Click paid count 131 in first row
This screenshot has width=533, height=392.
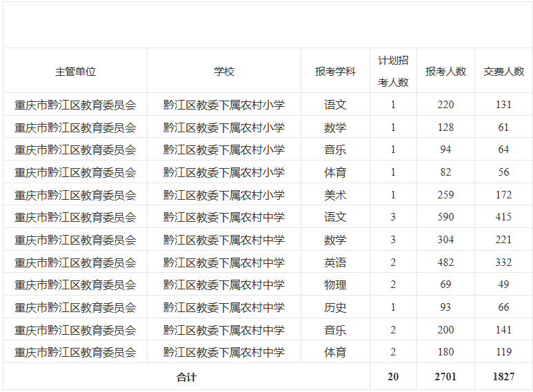pos(503,105)
